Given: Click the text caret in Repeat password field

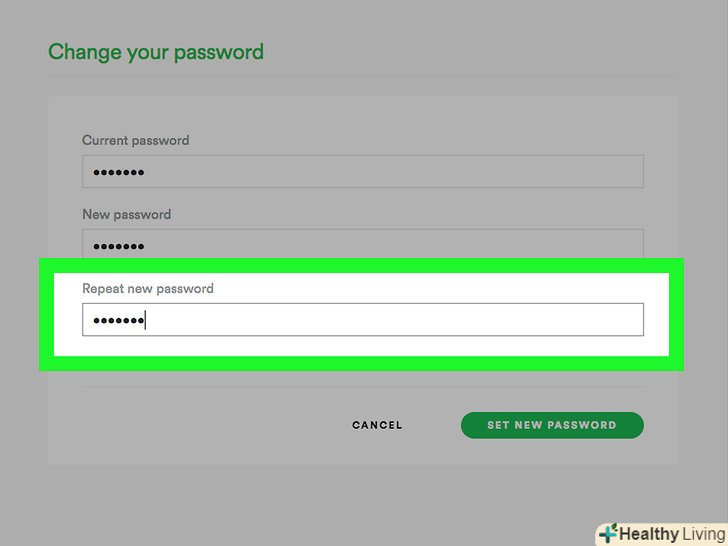Looking at the screenshot, I should pos(146,320).
